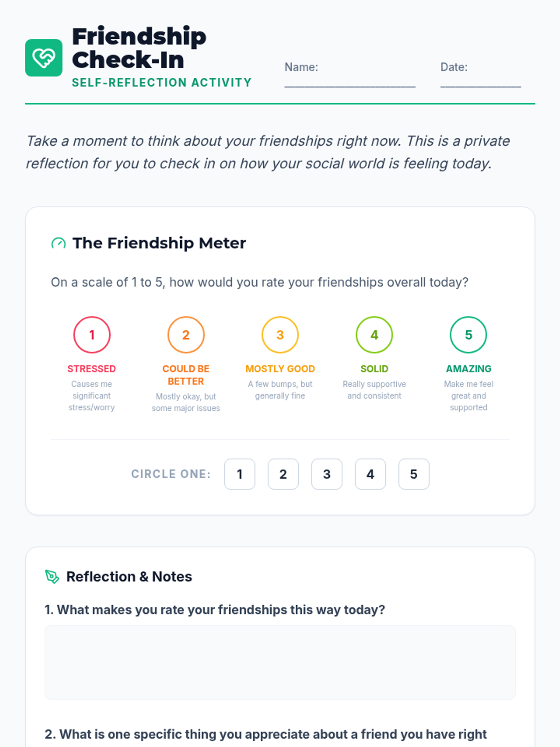The height and width of the screenshot is (747, 560).
Task: Choose box 1 in Circle One row
Action: (x=239, y=474)
